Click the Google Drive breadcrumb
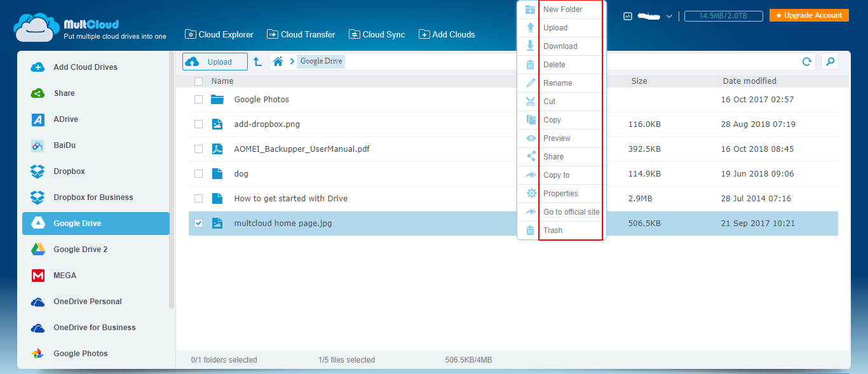868x374 pixels. click(321, 62)
